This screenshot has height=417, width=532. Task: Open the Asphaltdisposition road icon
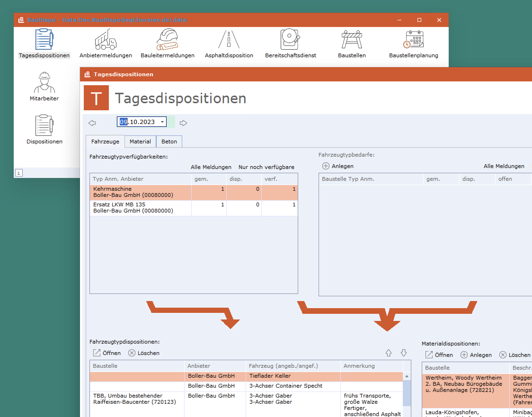click(229, 40)
